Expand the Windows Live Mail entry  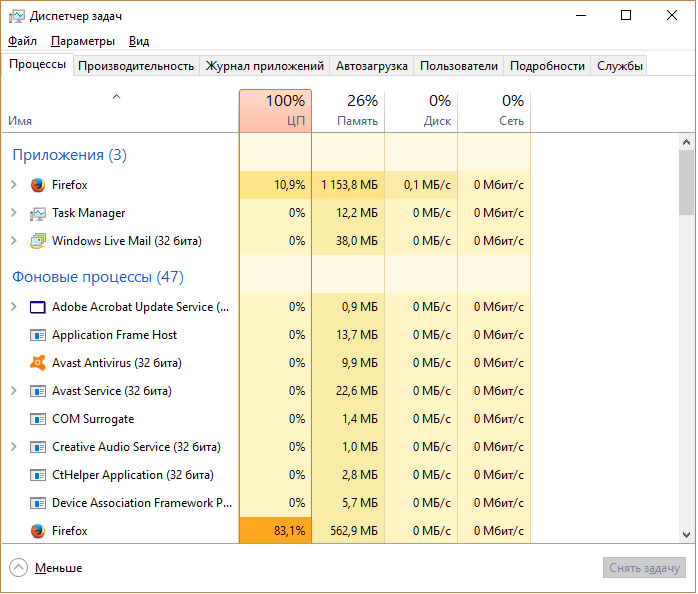[14, 241]
